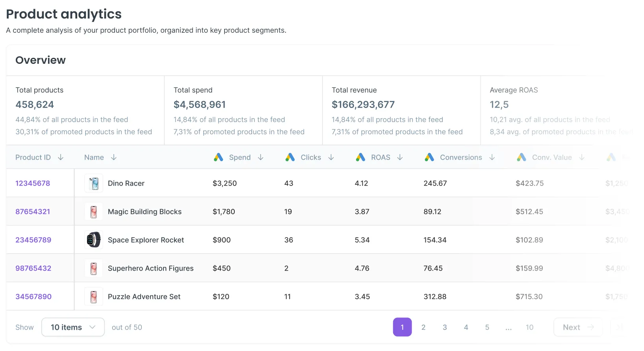Click the Name column sort arrow
The height and width of the screenshot is (351, 644).
pyautogui.click(x=114, y=158)
